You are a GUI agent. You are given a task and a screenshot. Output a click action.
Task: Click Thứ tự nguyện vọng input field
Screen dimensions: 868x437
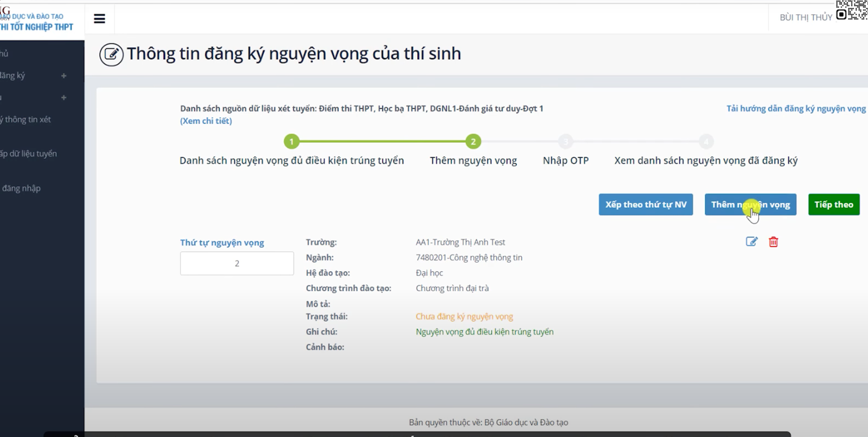click(237, 263)
